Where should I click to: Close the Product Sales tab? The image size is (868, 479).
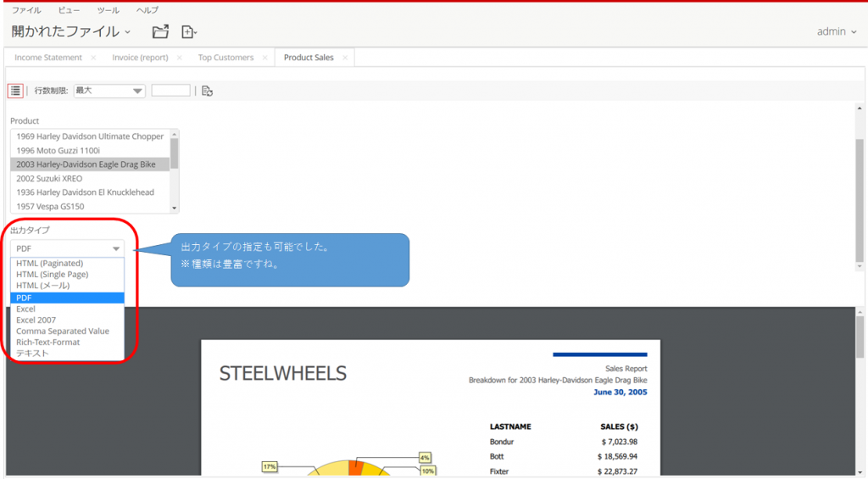345,58
